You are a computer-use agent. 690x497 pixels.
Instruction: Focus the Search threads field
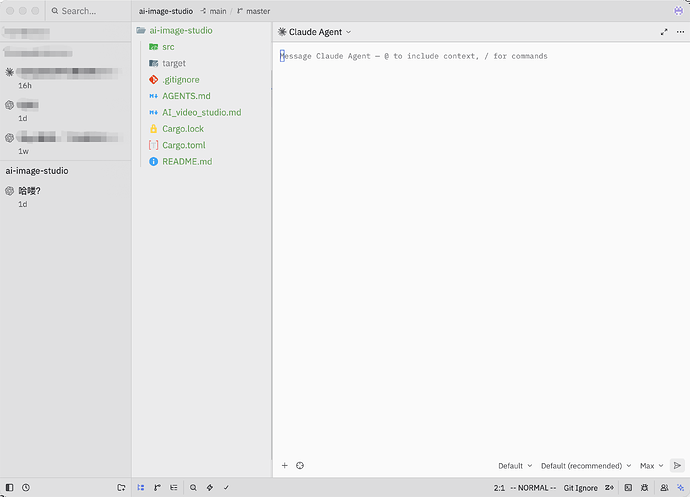pos(90,11)
